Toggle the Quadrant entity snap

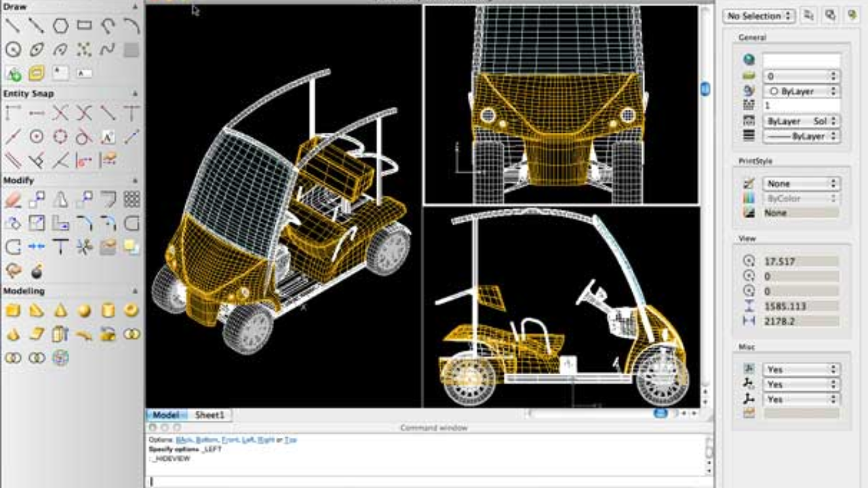point(60,137)
